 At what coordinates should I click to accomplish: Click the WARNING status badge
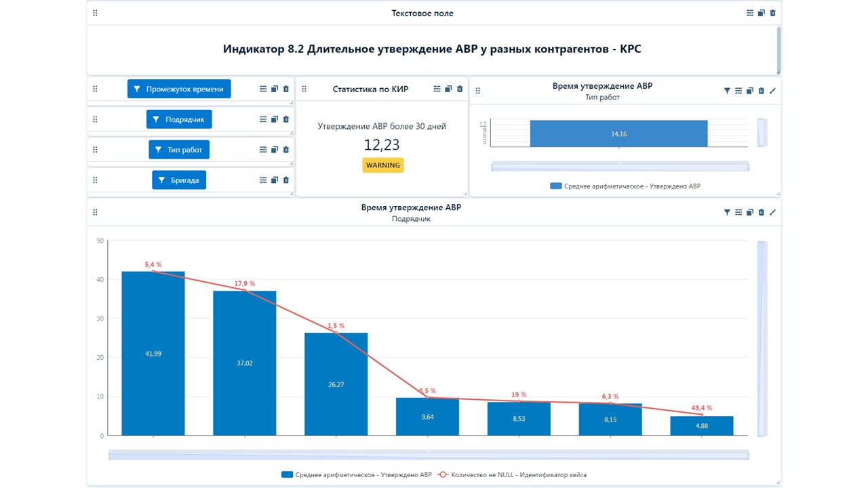point(382,165)
